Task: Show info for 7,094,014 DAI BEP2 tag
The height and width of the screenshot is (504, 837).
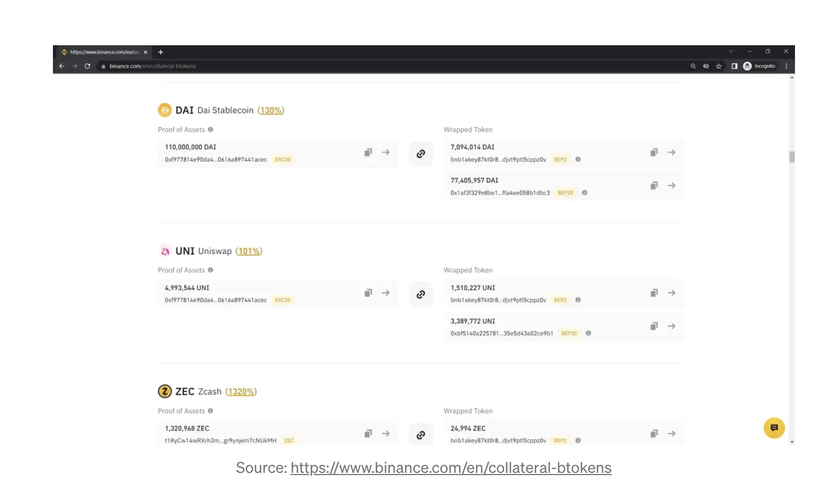Action: (578, 160)
